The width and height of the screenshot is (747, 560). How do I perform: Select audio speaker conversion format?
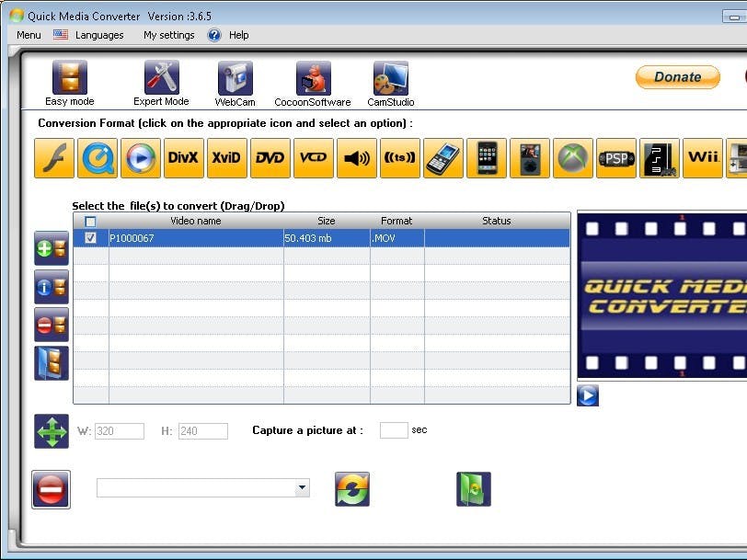[x=357, y=158]
